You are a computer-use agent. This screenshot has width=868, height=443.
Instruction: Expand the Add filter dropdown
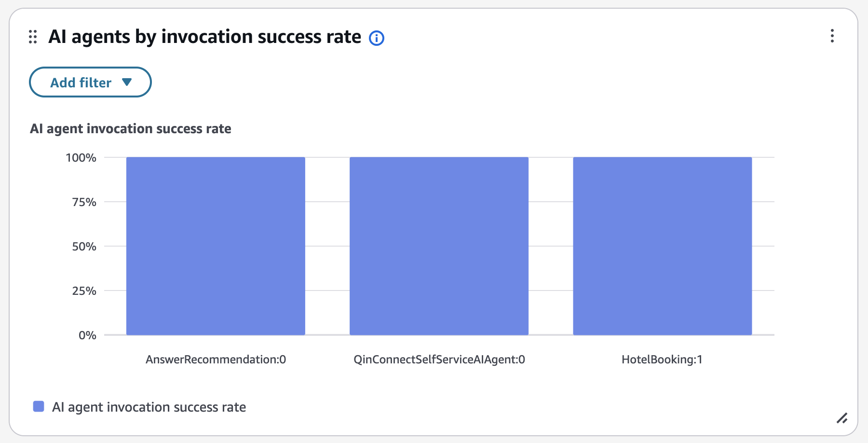[90, 82]
